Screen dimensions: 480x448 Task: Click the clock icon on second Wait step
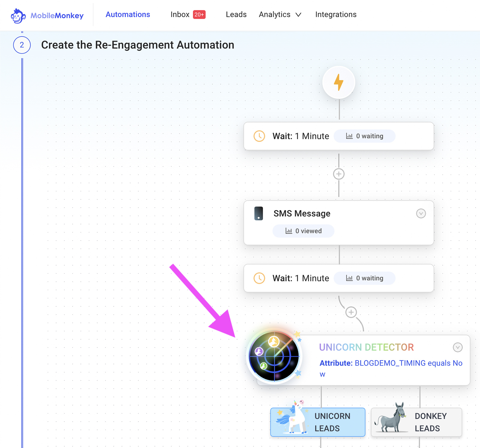pos(259,278)
